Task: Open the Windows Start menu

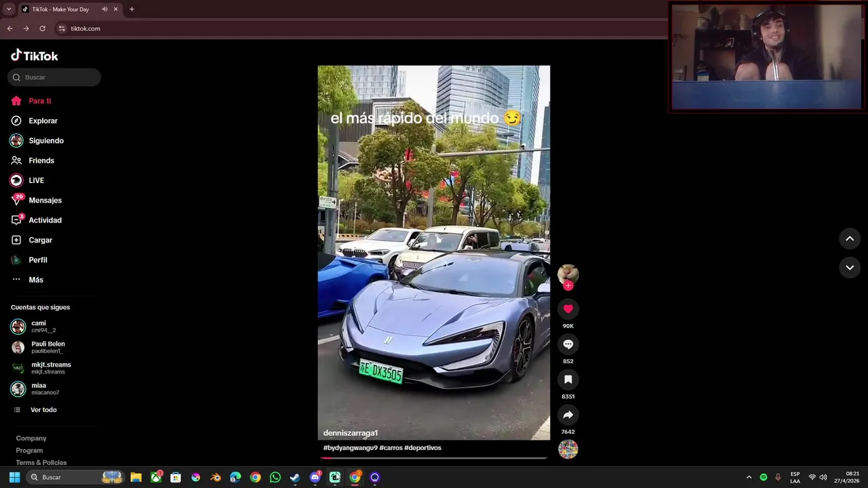Action: point(14,477)
